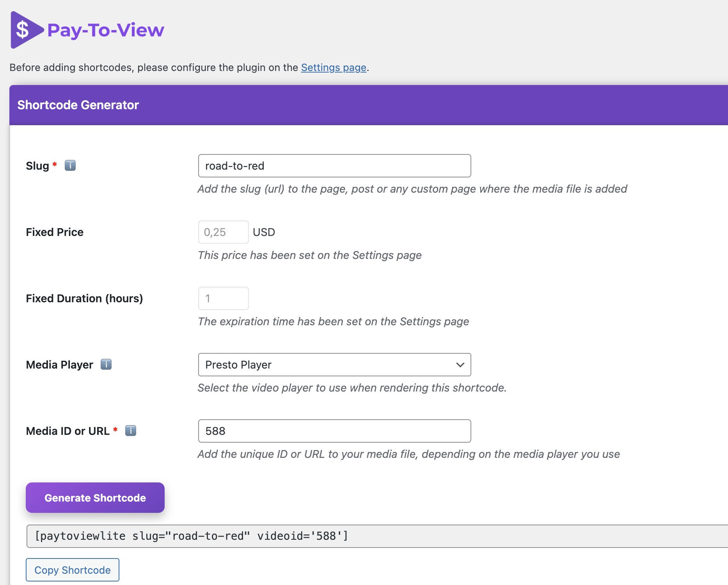Click the Fixed Price input box
Image resolution: width=728 pixels, height=585 pixels.
click(x=223, y=232)
